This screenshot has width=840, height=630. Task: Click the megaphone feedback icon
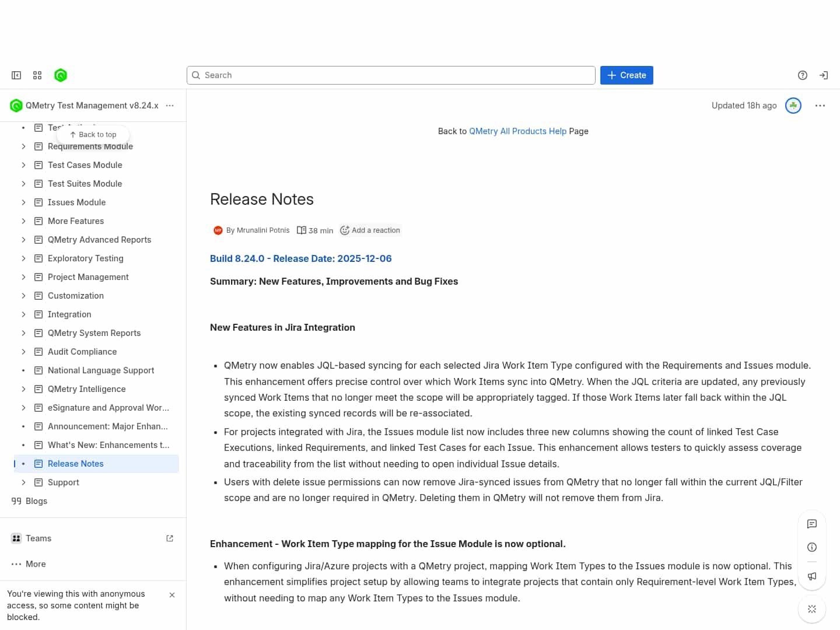click(x=812, y=576)
